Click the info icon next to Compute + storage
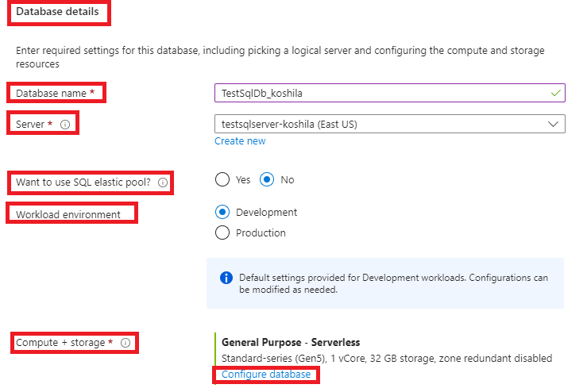This screenshot has width=587, height=392. tap(126, 343)
